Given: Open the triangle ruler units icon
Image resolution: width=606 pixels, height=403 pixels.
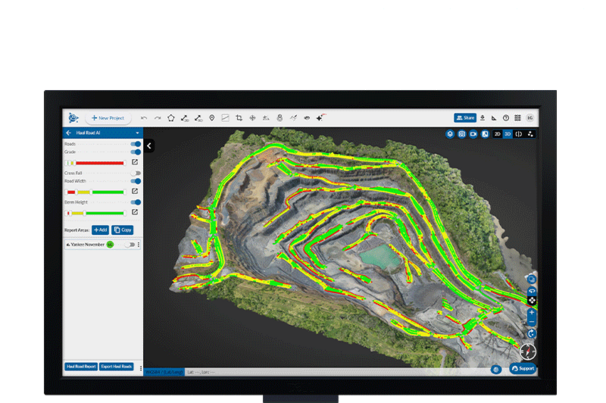Looking at the screenshot, I should 494,118.
